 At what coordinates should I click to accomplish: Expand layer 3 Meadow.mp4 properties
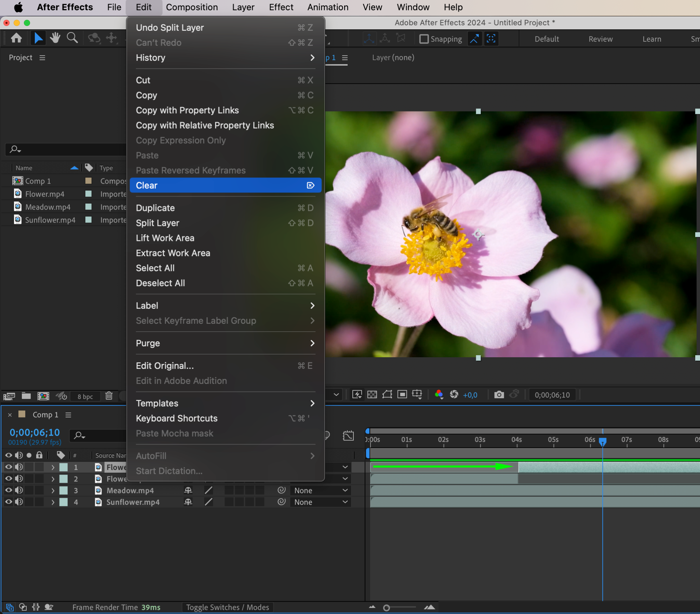pos(53,490)
